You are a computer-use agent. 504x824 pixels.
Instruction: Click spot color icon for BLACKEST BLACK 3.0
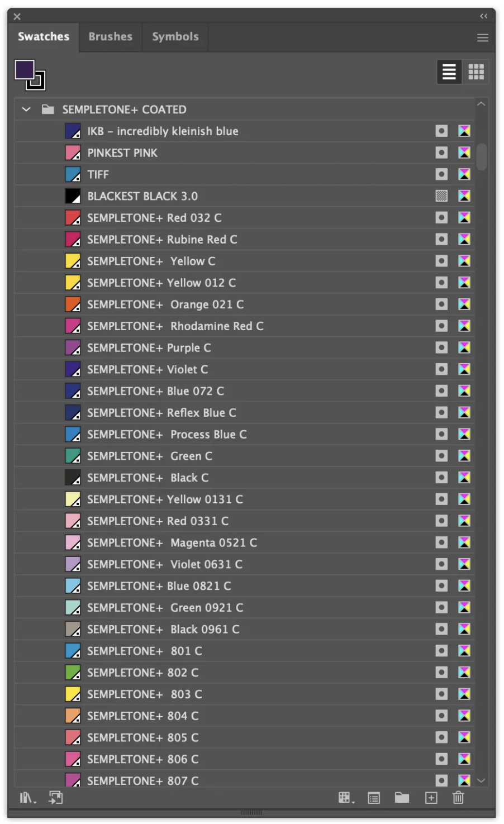coord(441,196)
